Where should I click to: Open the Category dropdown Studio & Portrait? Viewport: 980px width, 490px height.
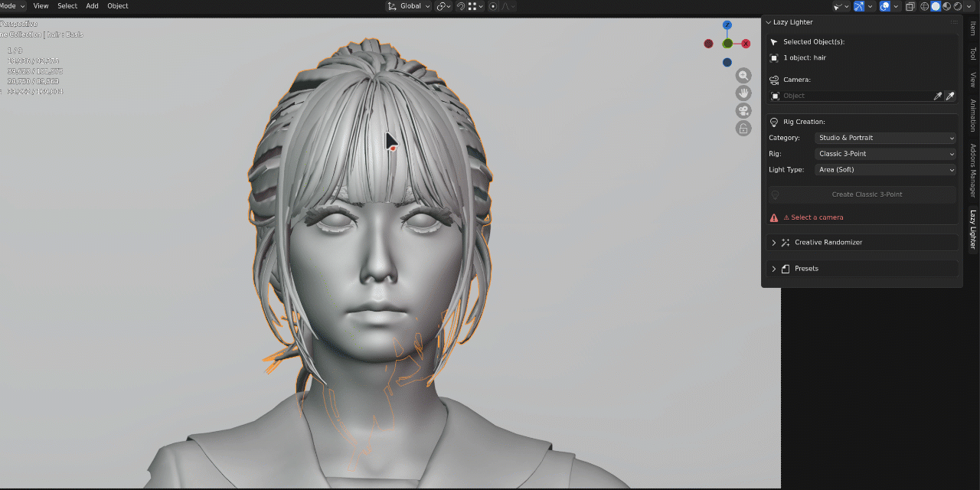coord(886,138)
